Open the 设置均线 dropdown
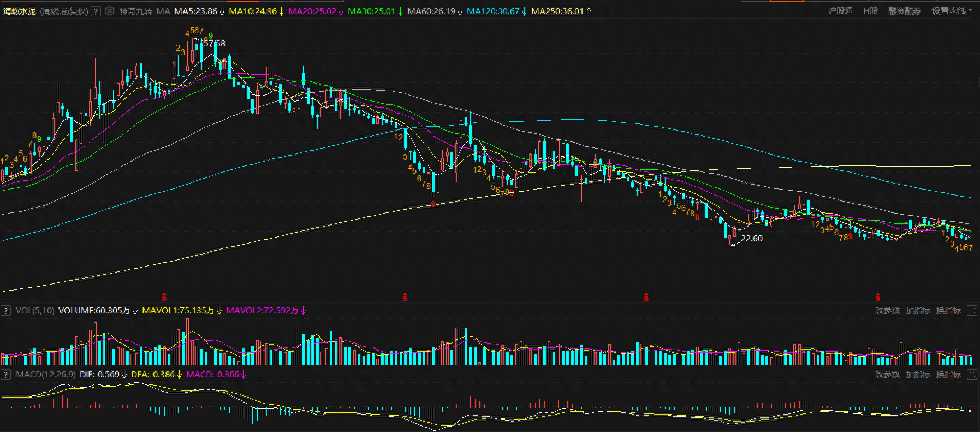This screenshot has height=432, width=980. [951, 11]
